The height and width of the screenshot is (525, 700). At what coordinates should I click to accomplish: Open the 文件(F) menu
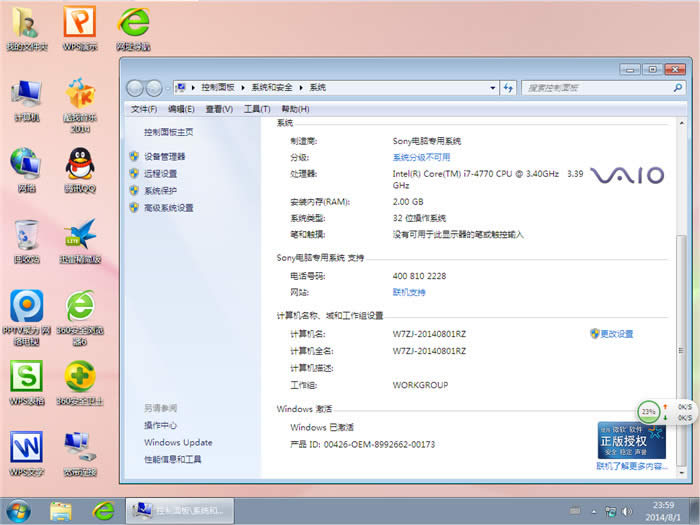click(144, 109)
